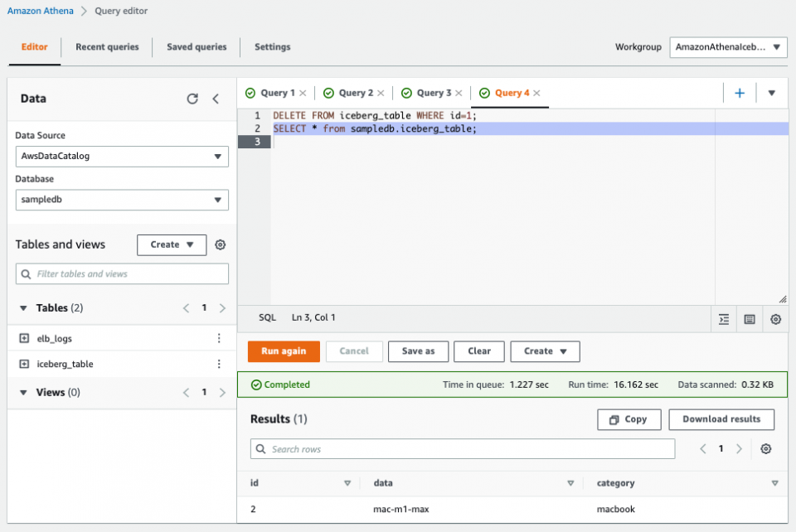Click the Download results button
The image size is (796, 532).
coord(721,419)
